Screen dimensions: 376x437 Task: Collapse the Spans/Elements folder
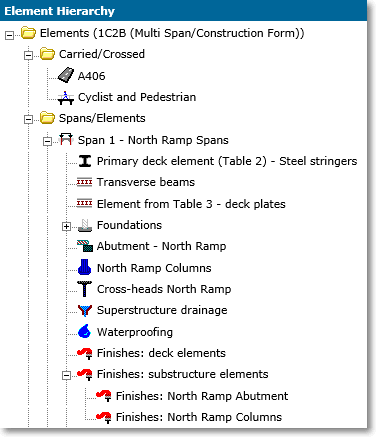tap(29, 119)
